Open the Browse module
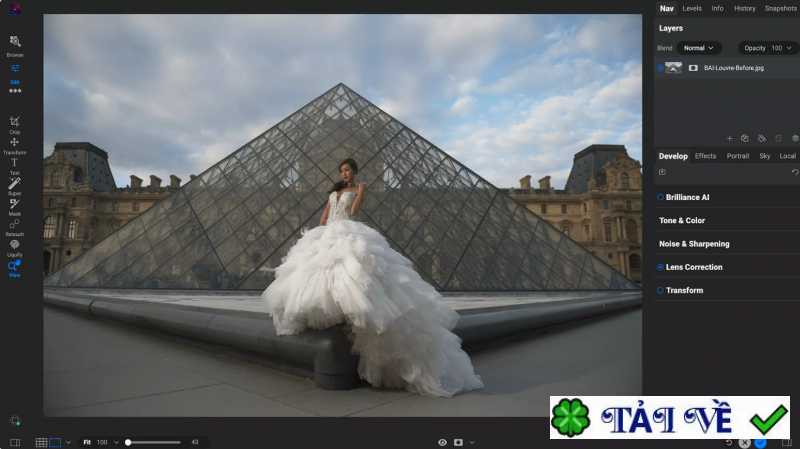 click(x=15, y=45)
